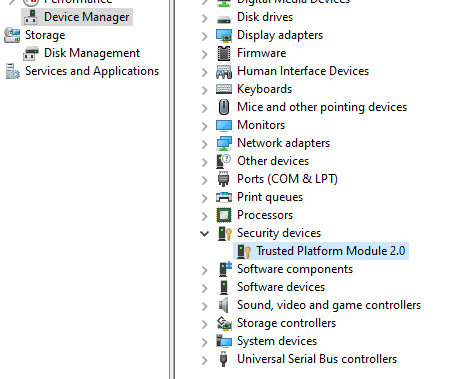This screenshot has height=379, width=449.
Task: Click the Universal Serial Bus controllers icon
Action: 224,359
